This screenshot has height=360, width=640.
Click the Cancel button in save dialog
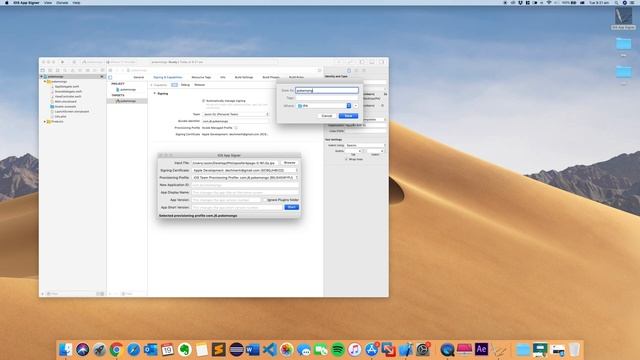[327, 116]
